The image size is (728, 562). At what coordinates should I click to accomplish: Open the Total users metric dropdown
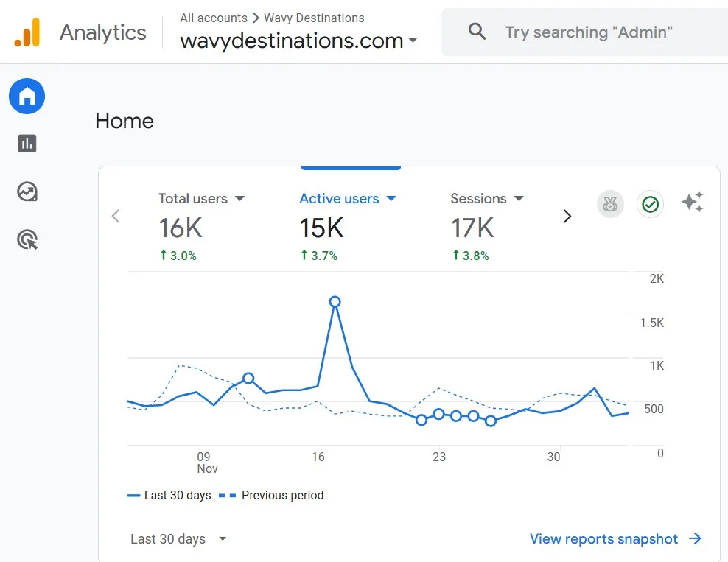pyautogui.click(x=239, y=199)
